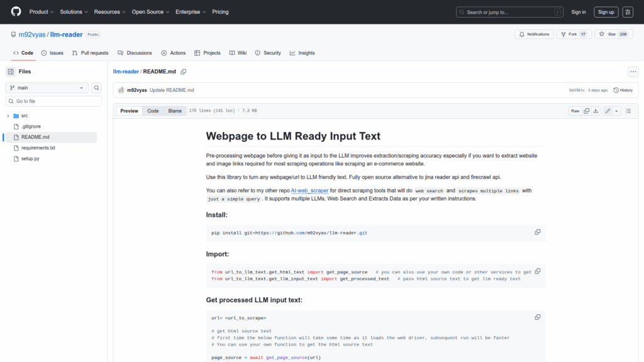Open the Raw file view
The height and width of the screenshot is (362, 644).
click(575, 111)
